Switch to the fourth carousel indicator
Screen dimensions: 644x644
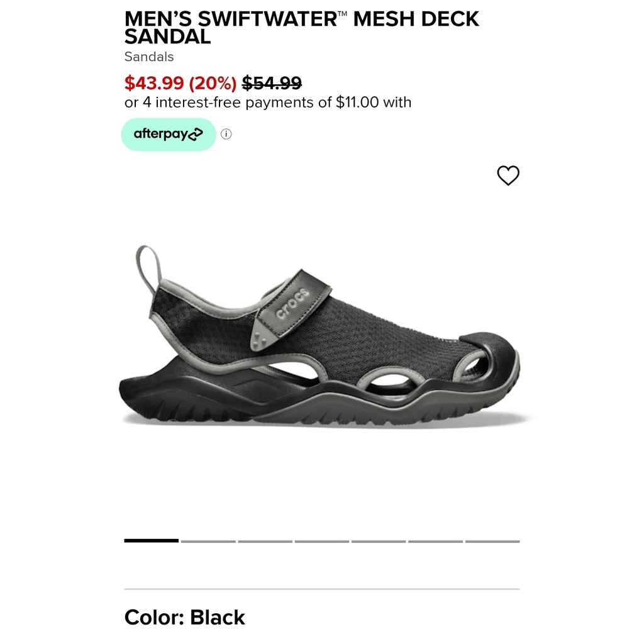pos(322,541)
